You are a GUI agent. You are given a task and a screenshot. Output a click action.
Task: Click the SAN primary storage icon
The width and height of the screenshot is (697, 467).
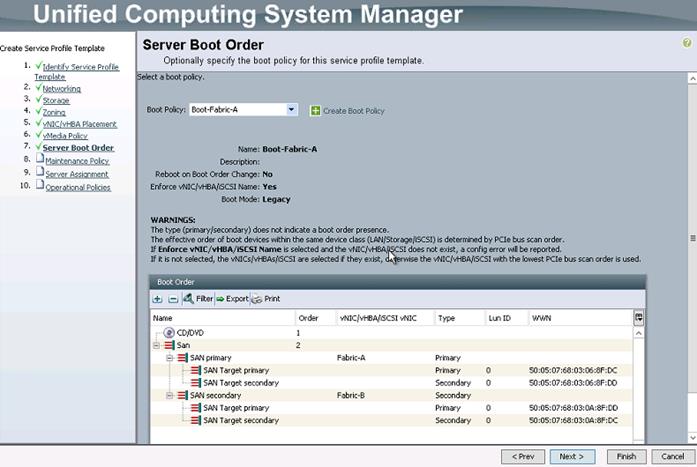tap(182, 357)
